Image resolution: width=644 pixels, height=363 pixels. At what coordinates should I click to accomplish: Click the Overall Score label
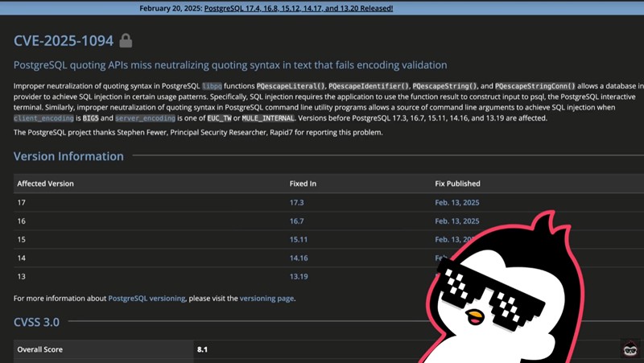pos(39,349)
